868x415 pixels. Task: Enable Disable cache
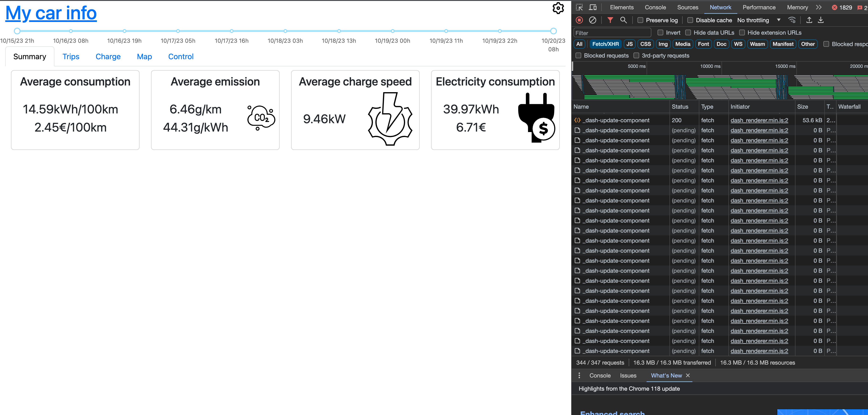[690, 20]
